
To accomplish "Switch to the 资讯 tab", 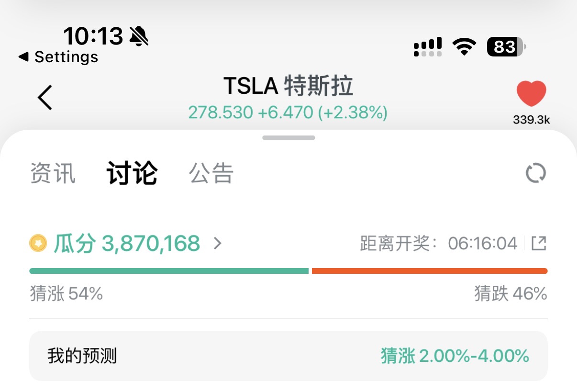I will (x=53, y=173).
